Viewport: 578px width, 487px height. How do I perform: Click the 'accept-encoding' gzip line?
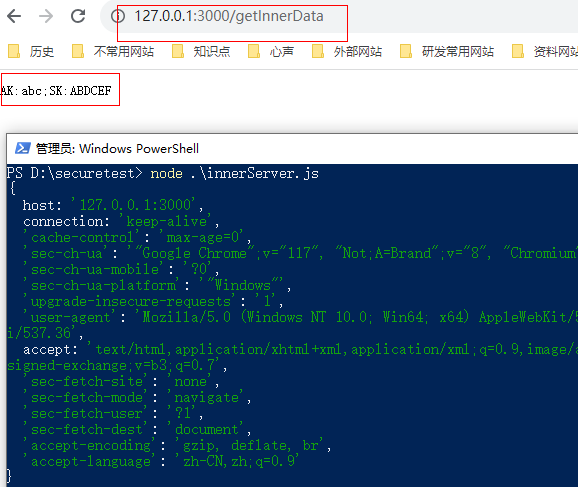point(177,446)
